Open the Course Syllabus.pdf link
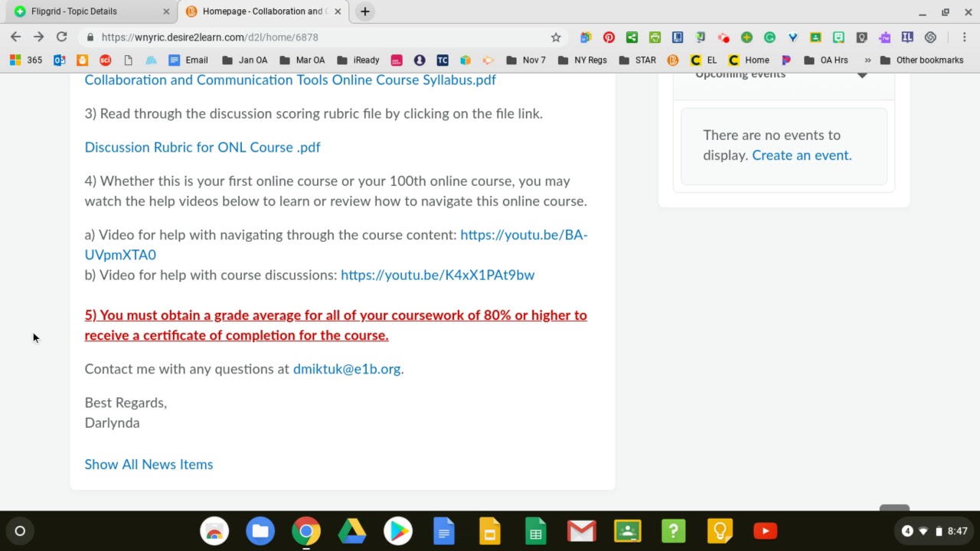 pos(290,80)
